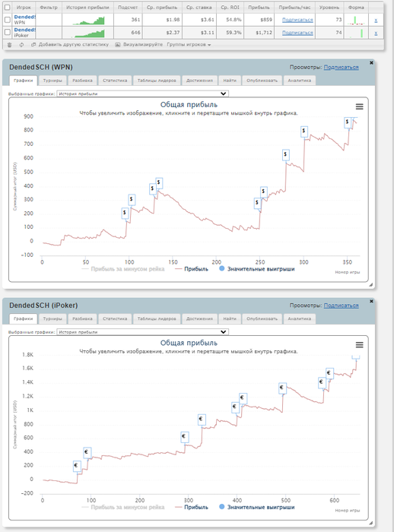394x532 pixels.
Task: Click Добавить другую статистику
Action: (x=70, y=45)
